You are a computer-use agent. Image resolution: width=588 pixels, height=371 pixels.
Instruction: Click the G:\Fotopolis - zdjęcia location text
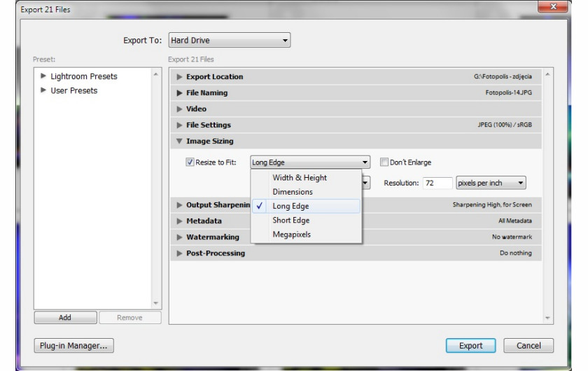pos(503,76)
